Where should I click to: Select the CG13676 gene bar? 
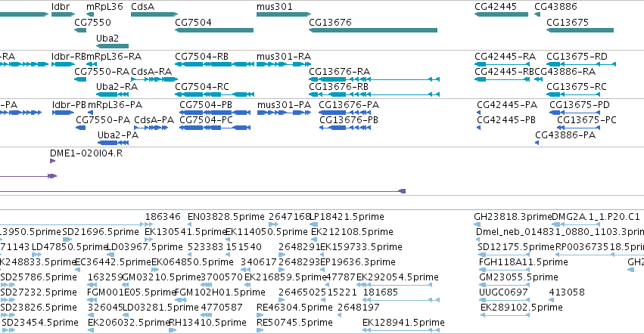point(373,30)
